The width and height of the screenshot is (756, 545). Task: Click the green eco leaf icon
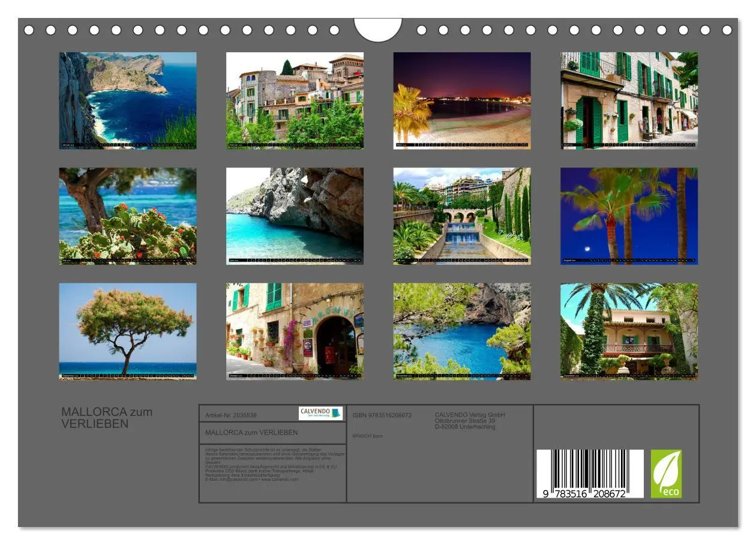(x=667, y=474)
